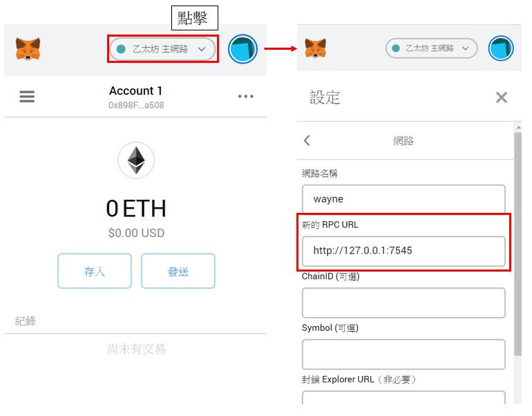Open the hamburger menu beside Account 1
This screenshot has width=532, height=416.
27,97
